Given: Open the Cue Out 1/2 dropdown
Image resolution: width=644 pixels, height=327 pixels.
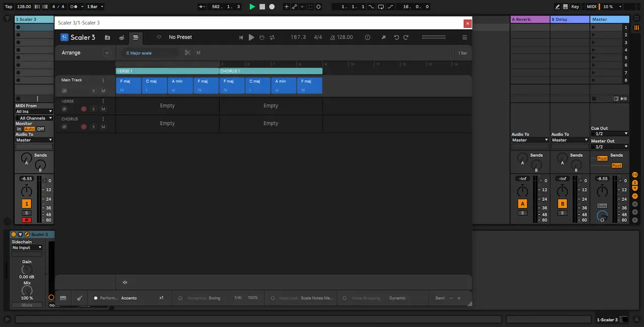Looking at the screenshot, I should pos(610,134).
